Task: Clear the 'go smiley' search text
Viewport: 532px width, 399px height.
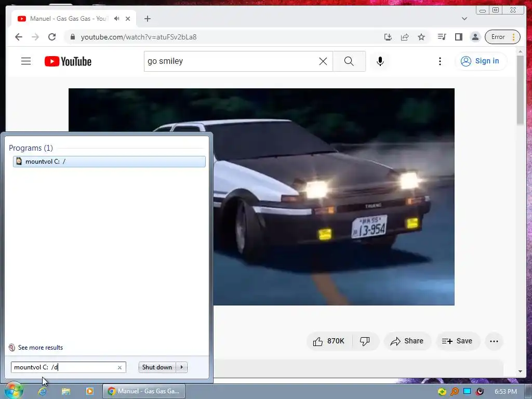Action: (323, 61)
